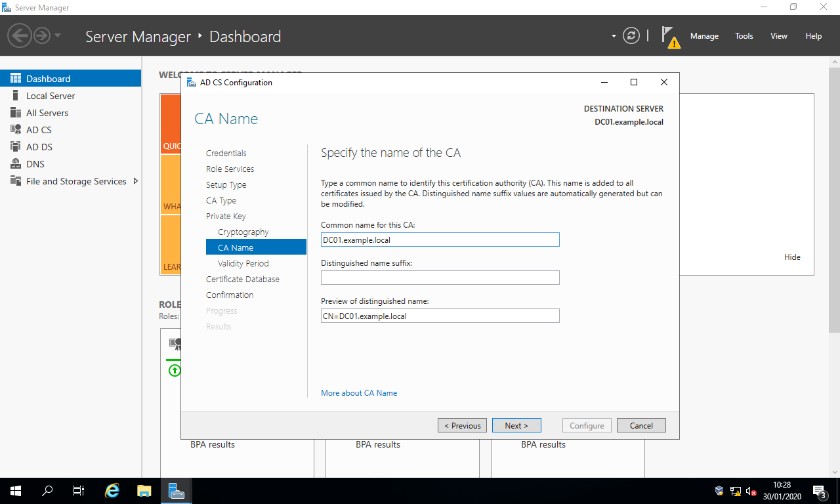This screenshot has width=840, height=504.
Task: Expand File and Storage Services
Action: coord(136,181)
